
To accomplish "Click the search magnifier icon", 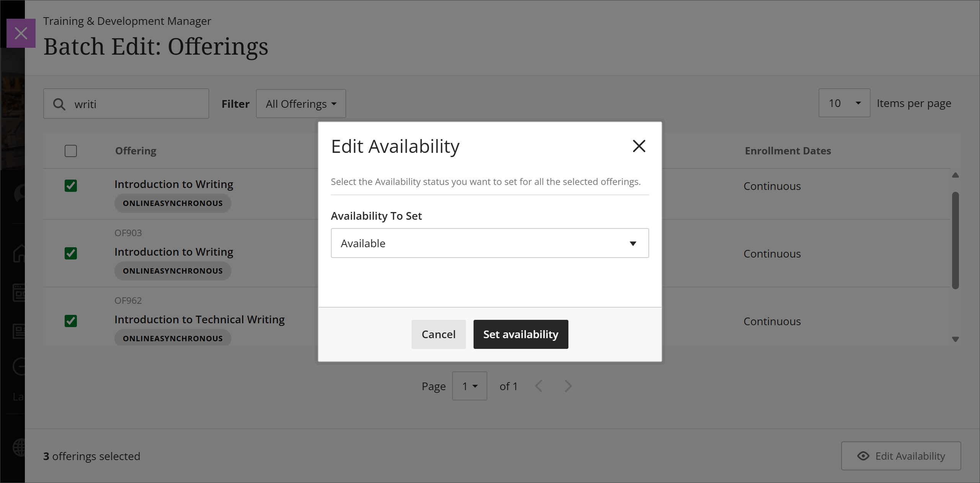I will coord(59,104).
